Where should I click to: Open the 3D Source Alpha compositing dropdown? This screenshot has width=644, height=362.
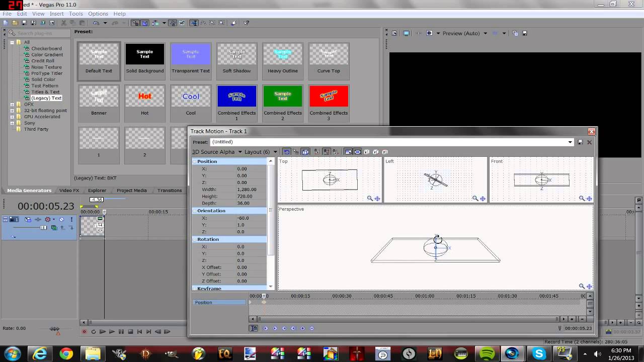point(240,152)
